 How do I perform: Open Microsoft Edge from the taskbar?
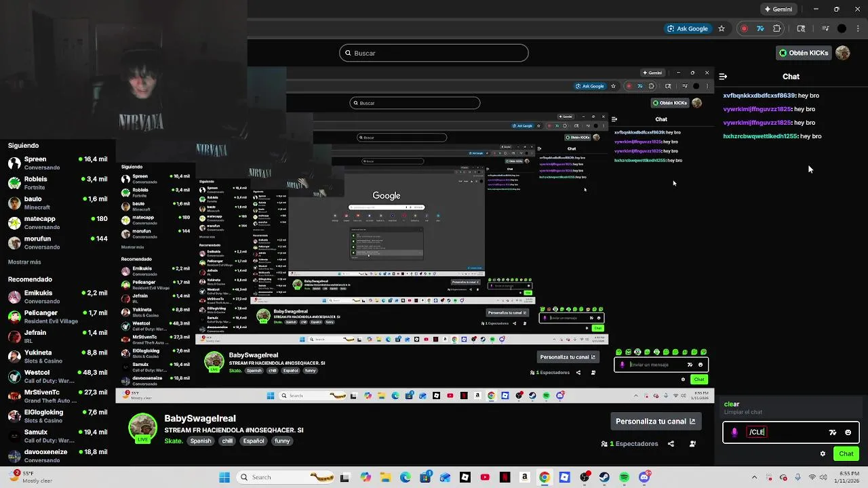[x=406, y=477]
